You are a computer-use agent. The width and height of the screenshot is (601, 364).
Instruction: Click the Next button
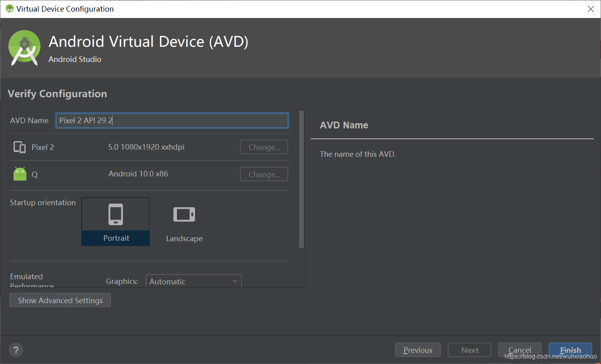[469, 350]
